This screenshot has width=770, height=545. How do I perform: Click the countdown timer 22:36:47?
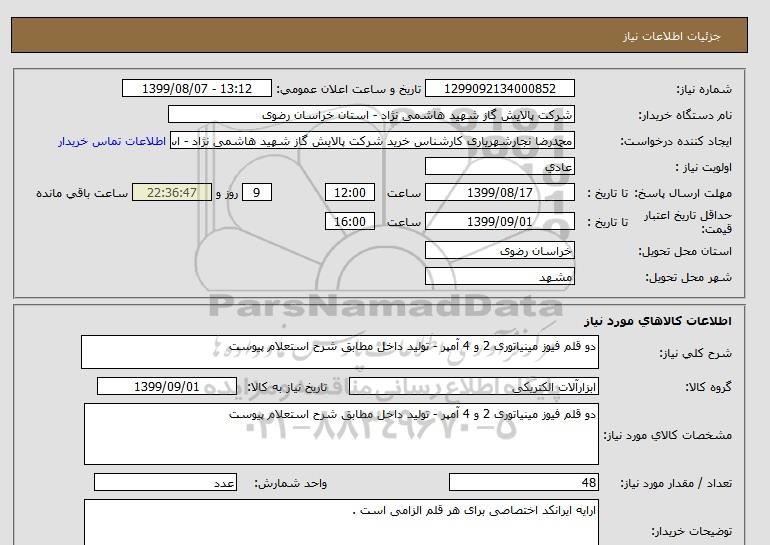point(171,193)
